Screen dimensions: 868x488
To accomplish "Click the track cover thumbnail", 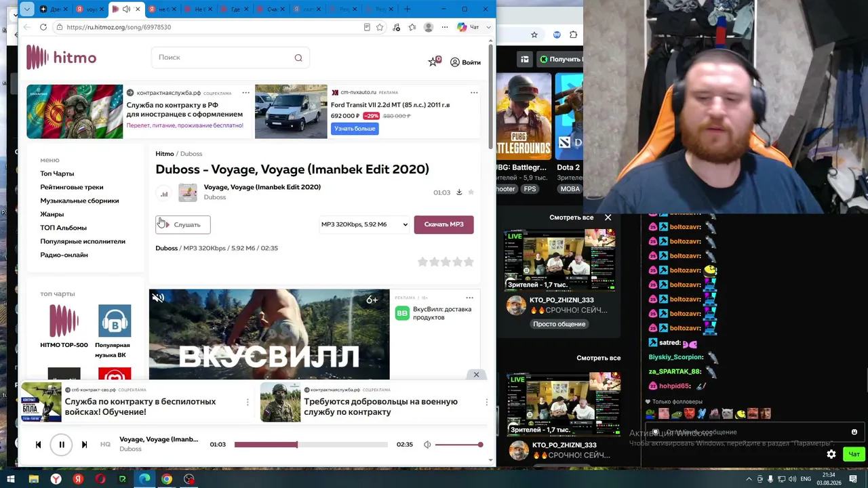I will 188,192.
